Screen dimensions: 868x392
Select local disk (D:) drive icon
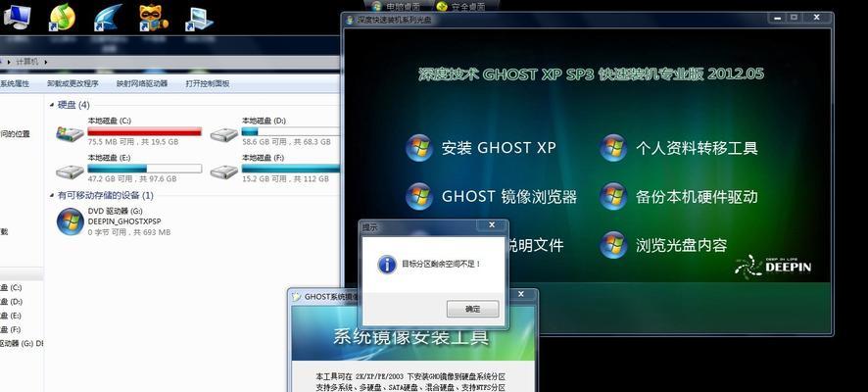point(223,133)
